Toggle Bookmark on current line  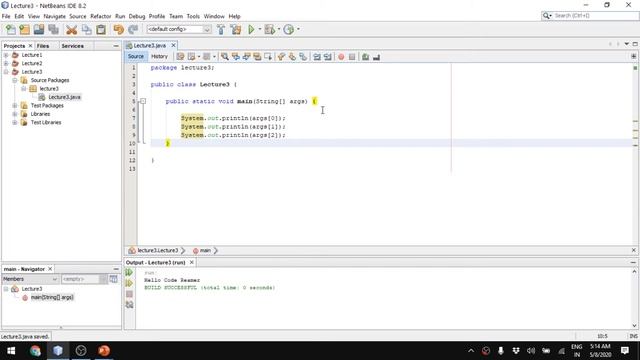click(x=303, y=57)
